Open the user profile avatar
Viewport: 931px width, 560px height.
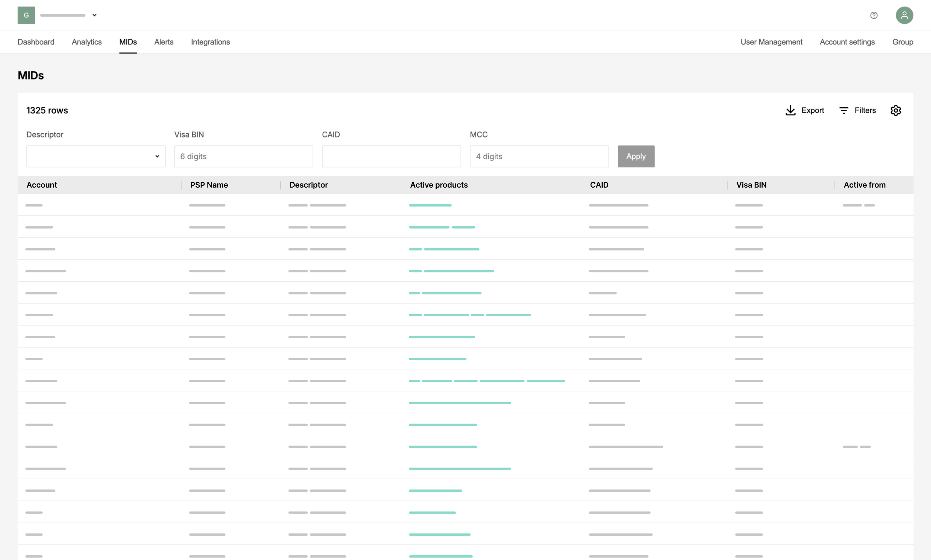pos(904,15)
